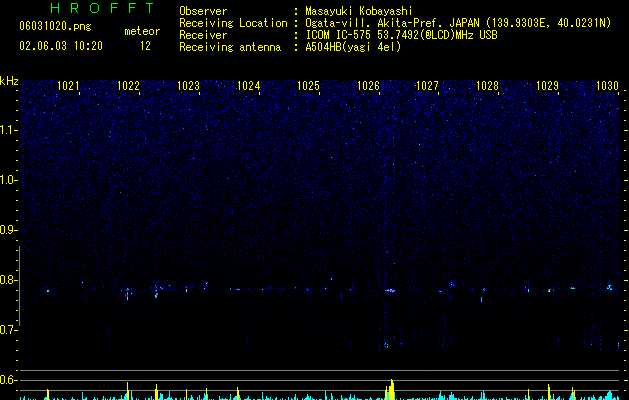Click the red-green echo at 1022
Screen dimensions: 629x400
tap(128, 294)
